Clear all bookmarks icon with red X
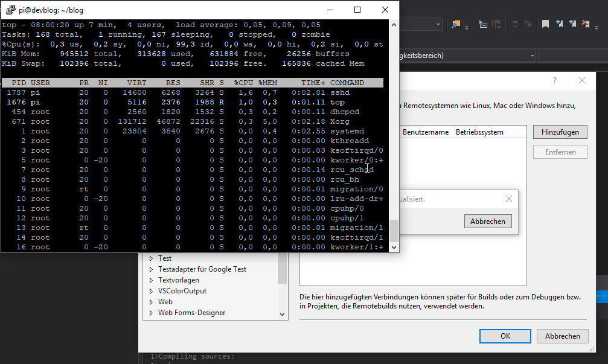608x364 pixels. (x=586, y=24)
